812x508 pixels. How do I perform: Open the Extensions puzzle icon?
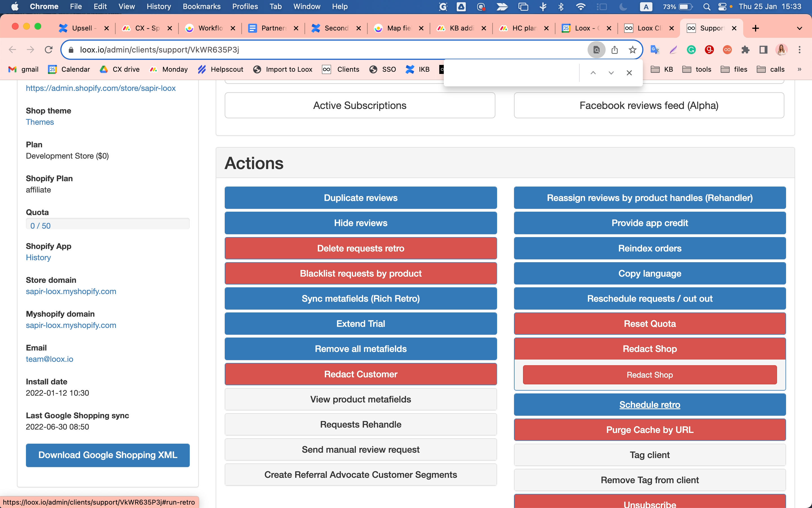745,50
